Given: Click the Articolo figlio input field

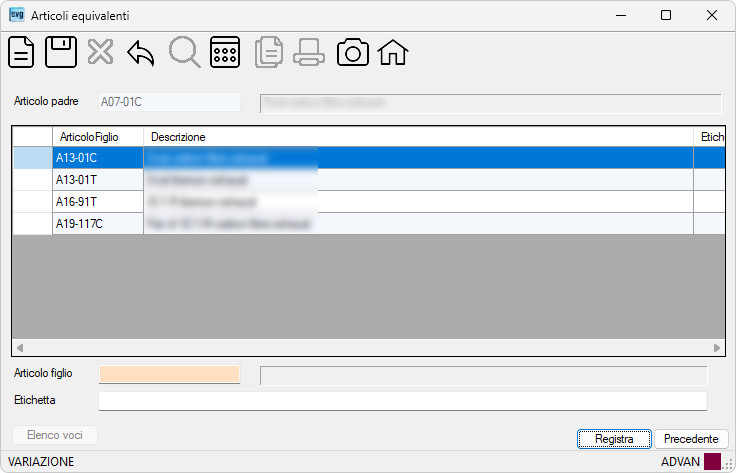Looking at the screenshot, I should coord(169,374).
